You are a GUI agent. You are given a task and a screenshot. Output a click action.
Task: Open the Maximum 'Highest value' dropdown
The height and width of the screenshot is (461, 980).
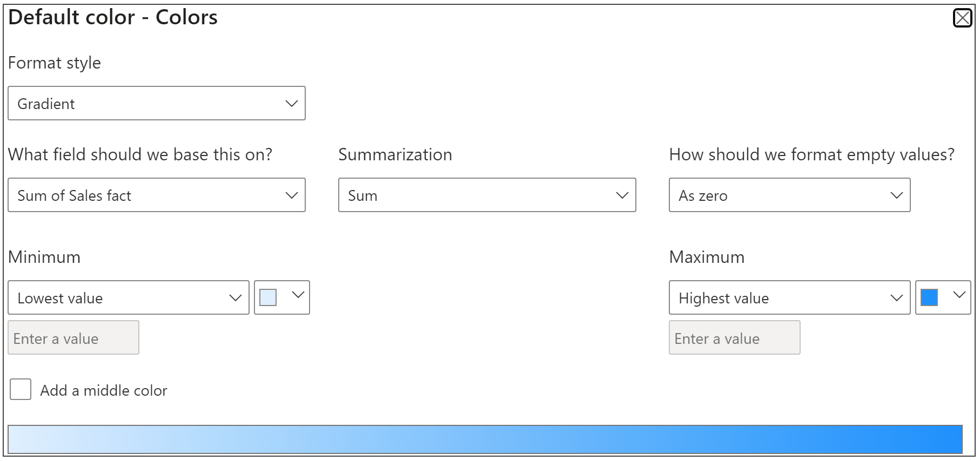[x=789, y=297]
